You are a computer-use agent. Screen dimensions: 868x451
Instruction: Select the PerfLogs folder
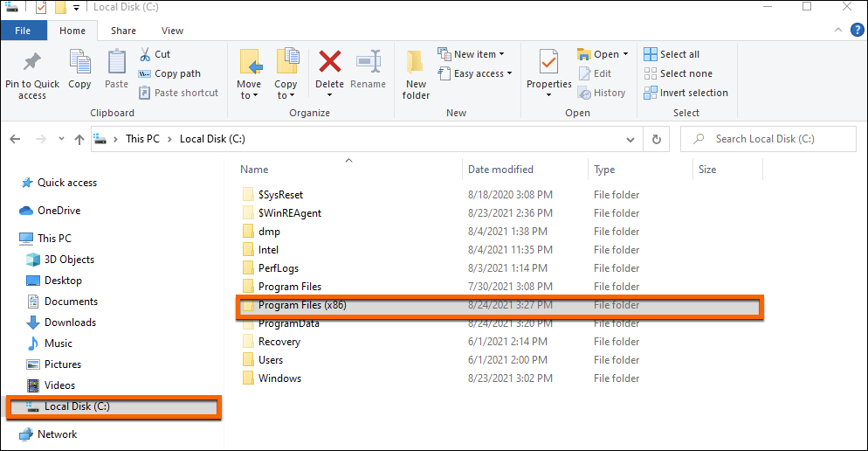[x=500, y=268]
